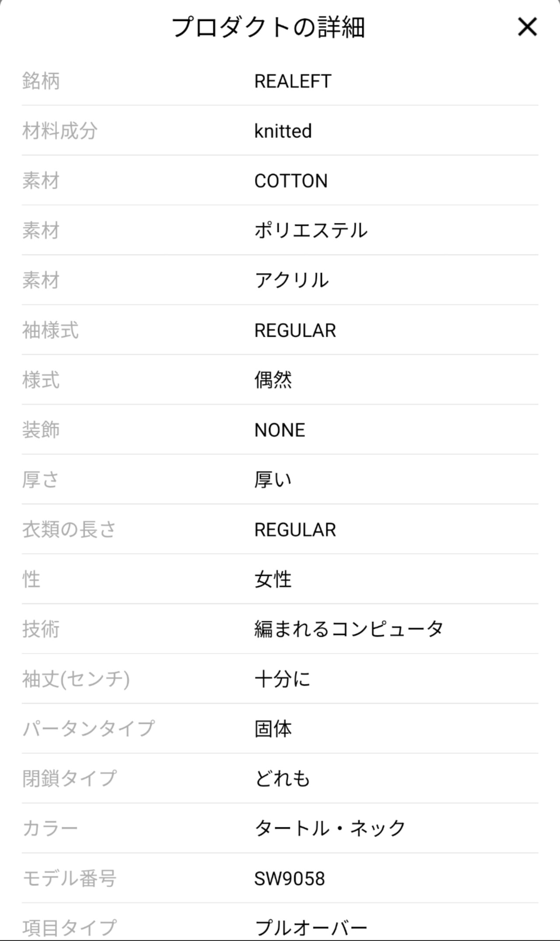Image resolution: width=560 pixels, height=941 pixels.
Task: Click the 袖丈(センチ) row label
Action: (76, 680)
